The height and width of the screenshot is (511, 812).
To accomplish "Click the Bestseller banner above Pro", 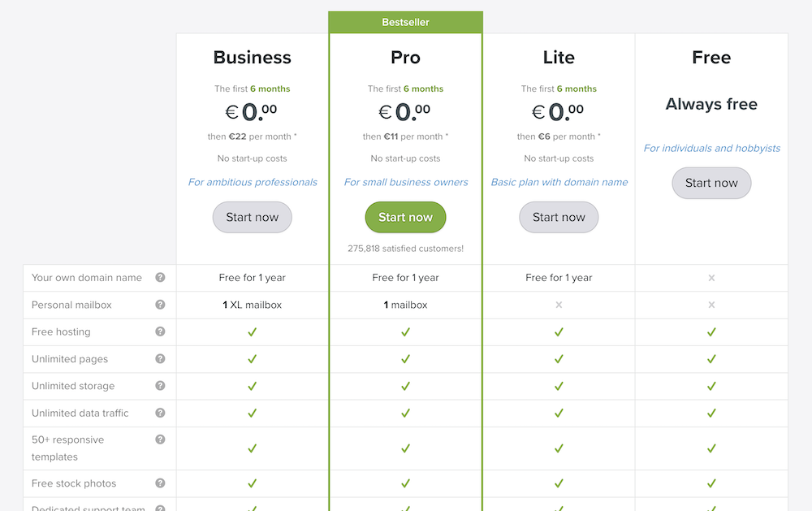I will click(x=405, y=22).
